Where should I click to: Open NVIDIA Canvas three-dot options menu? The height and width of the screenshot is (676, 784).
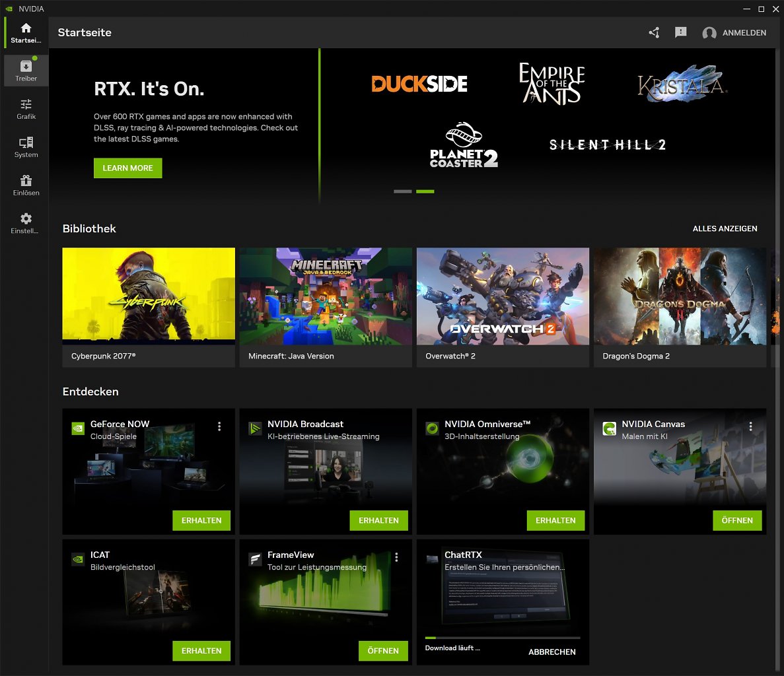point(750,426)
